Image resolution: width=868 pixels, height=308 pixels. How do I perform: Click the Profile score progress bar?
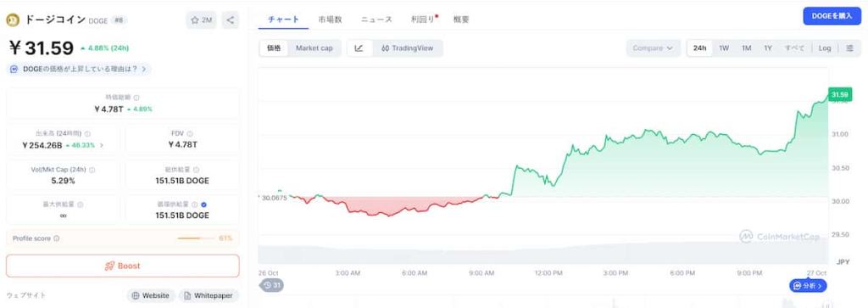click(196, 238)
